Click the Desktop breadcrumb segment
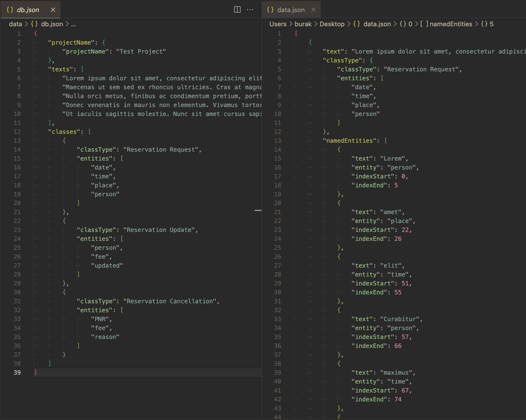526x420 pixels. [x=332, y=24]
